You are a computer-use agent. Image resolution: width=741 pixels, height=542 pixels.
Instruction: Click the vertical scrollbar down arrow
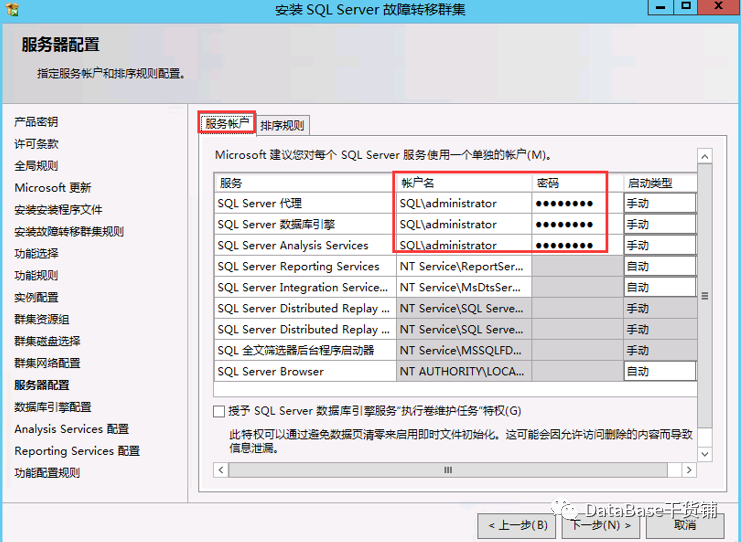pos(705,454)
